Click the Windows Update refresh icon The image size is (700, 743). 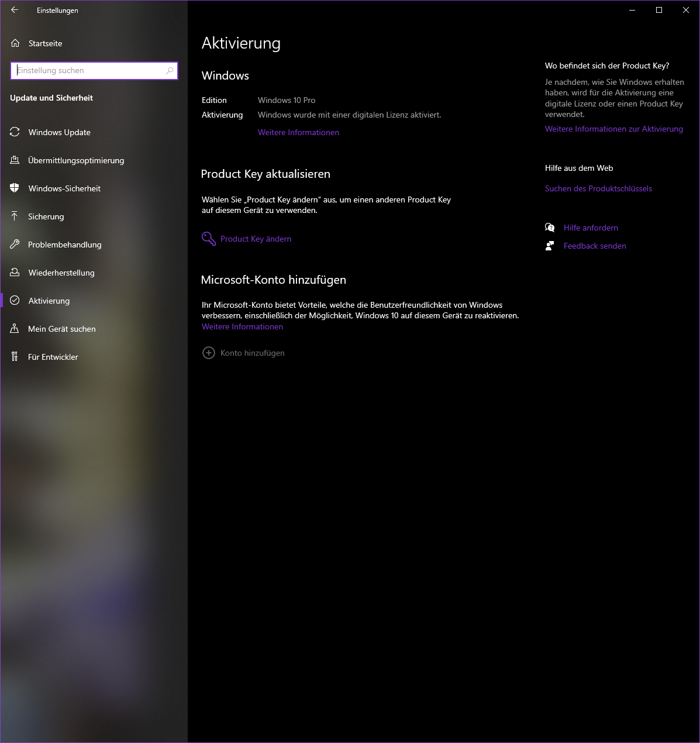point(15,132)
